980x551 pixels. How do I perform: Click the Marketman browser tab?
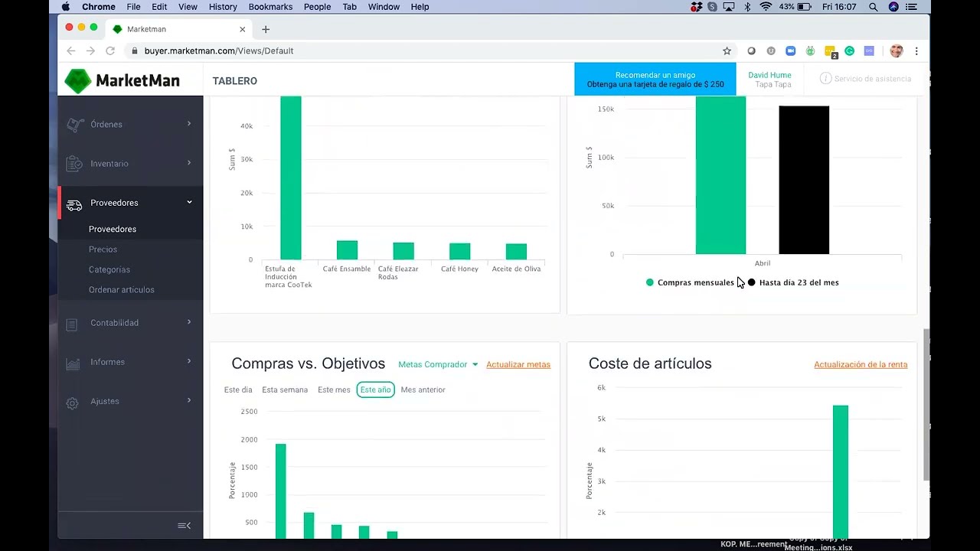[x=179, y=29]
